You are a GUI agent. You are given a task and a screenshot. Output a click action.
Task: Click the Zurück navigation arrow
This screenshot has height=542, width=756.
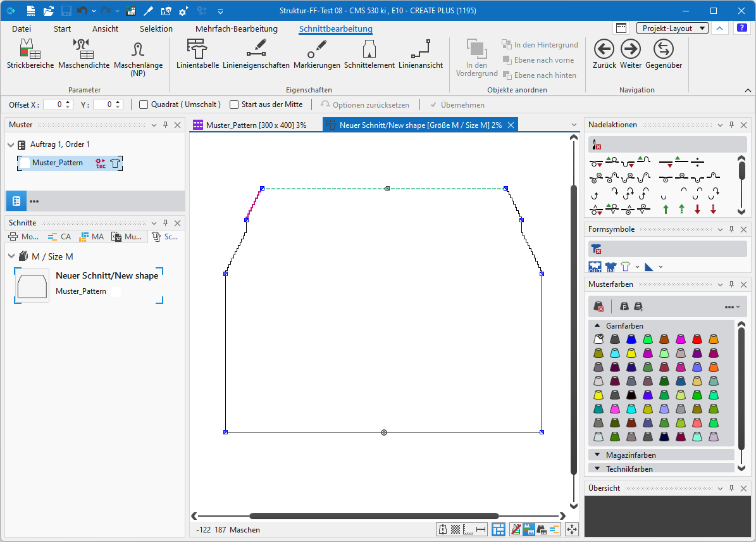pyautogui.click(x=604, y=54)
